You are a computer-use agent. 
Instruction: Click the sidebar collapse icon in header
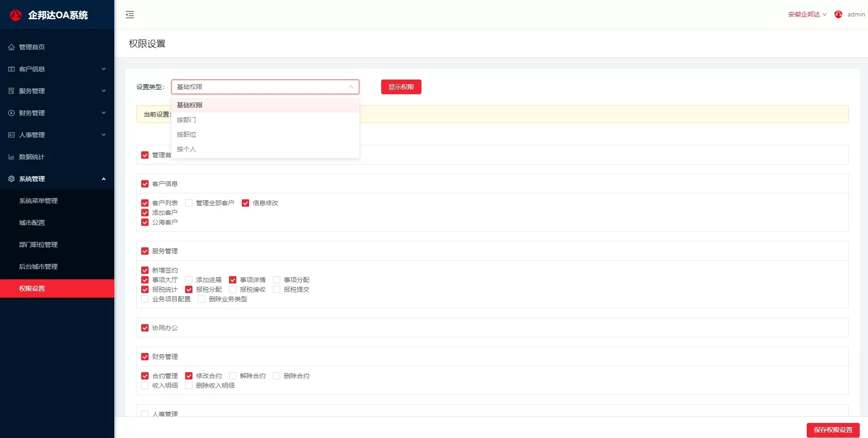click(130, 15)
